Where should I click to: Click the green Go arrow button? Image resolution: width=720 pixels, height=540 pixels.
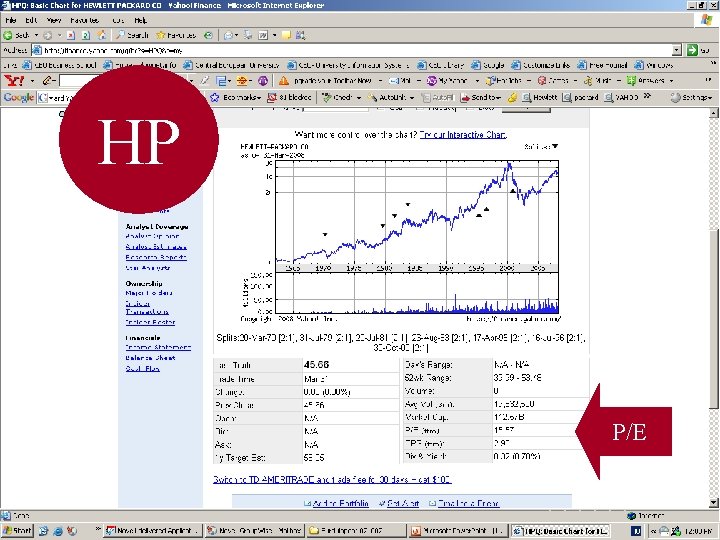692,50
